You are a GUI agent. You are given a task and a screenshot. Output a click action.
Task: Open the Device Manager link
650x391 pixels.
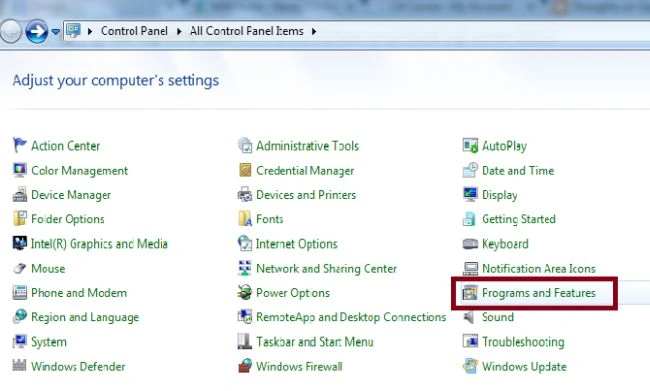(71, 195)
